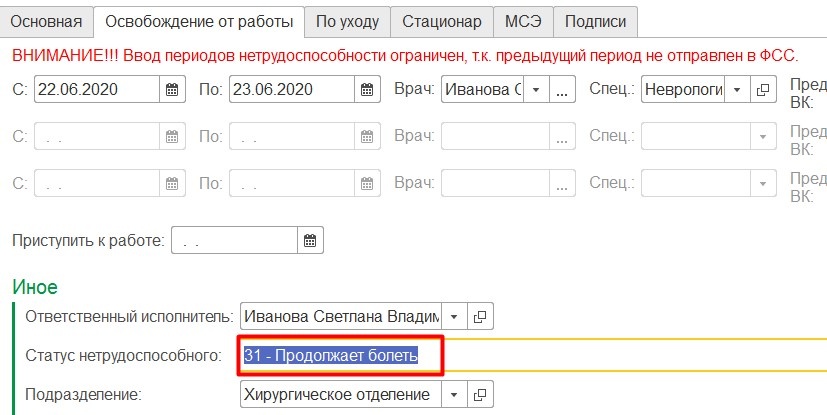The width and height of the screenshot is (827, 415).
Task: Switch to the По уходу tab
Action: 347,21
